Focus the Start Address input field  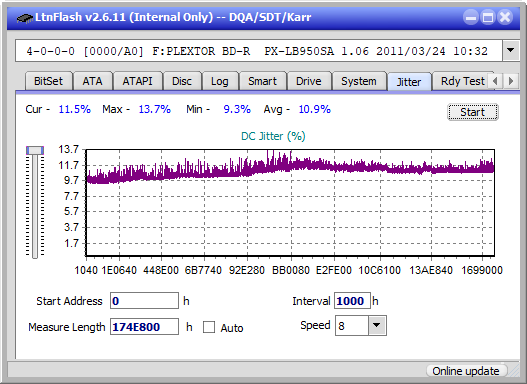click(145, 301)
